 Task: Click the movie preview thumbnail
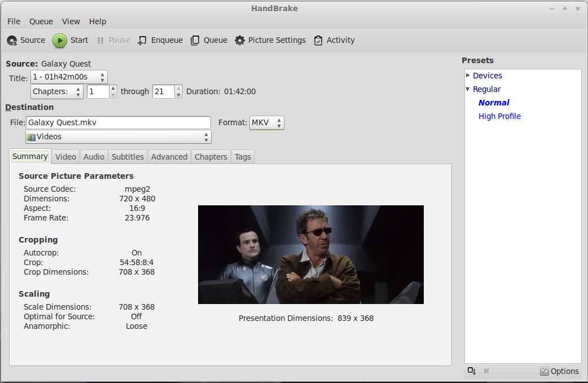tap(311, 254)
